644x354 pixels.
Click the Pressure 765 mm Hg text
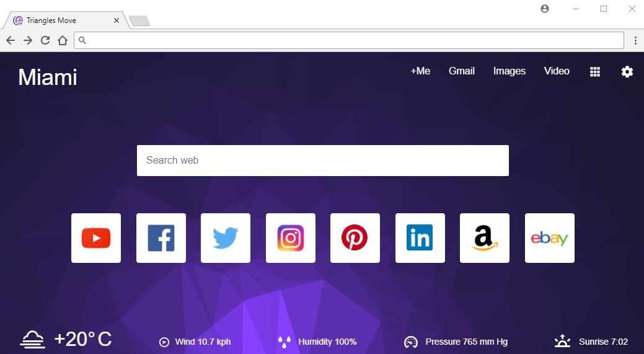coord(467,342)
